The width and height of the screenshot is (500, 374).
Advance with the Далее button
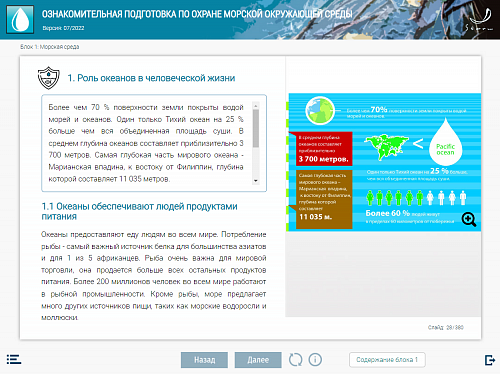258,360
